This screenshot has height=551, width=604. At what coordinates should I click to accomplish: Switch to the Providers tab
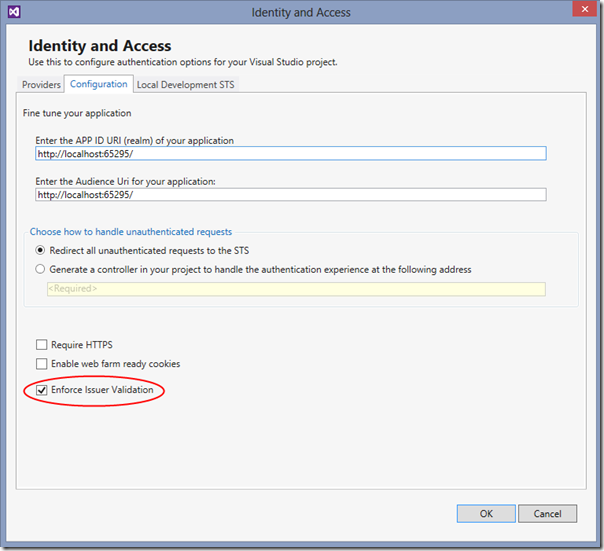click(x=41, y=84)
